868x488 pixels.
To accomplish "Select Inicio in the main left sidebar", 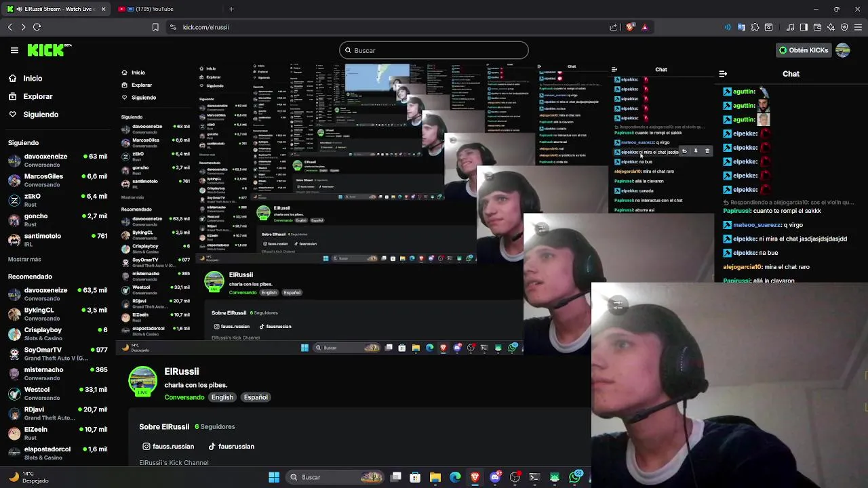I will click(26, 78).
